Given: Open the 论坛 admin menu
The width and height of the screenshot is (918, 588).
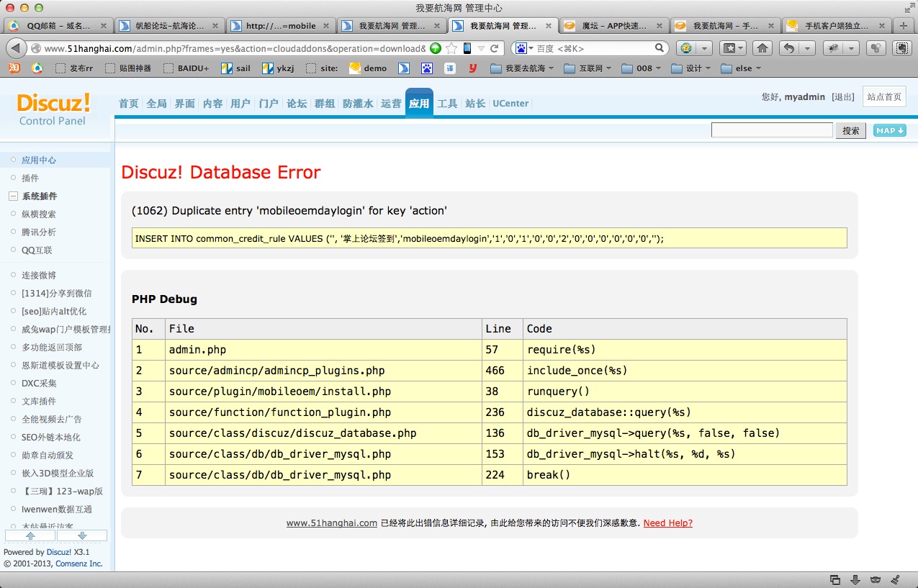Looking at the screenshot, I should tap(297, 104).
